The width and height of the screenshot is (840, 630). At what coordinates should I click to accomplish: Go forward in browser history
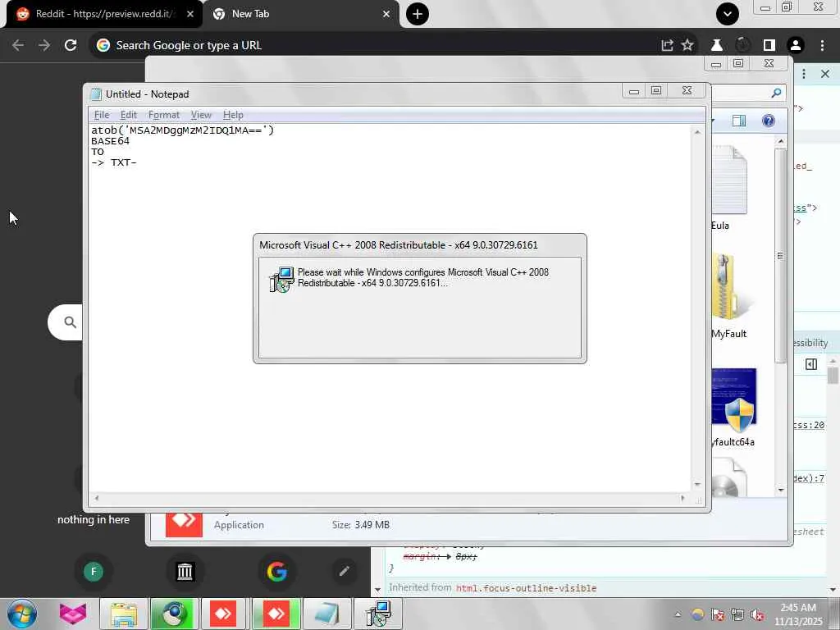click(44, 46)
